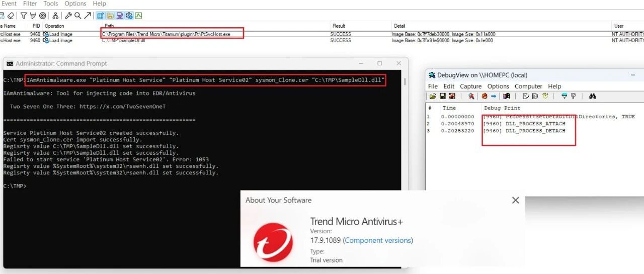Close the About Your Software dialog

[515, 200]
